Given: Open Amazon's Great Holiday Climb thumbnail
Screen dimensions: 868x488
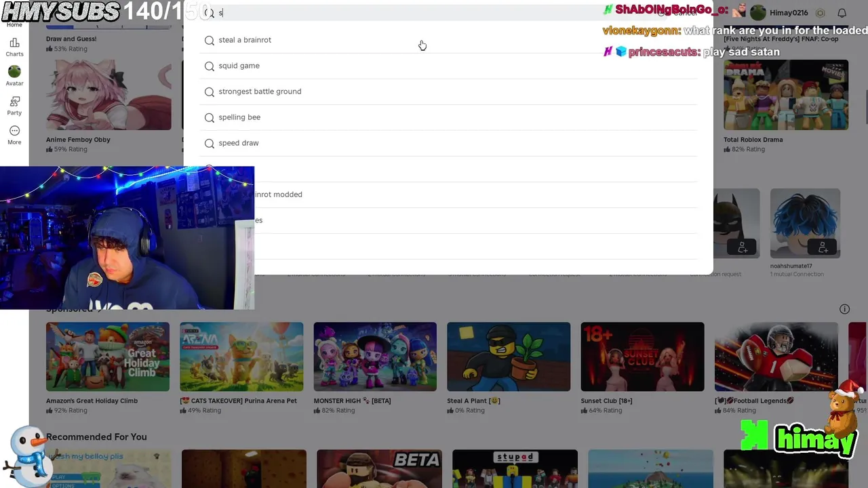Looking at the screenshot, I should pos(108,357).
